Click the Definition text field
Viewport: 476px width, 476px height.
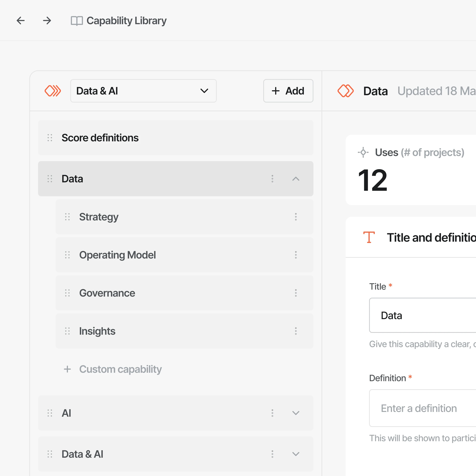(x=422, y=408)
